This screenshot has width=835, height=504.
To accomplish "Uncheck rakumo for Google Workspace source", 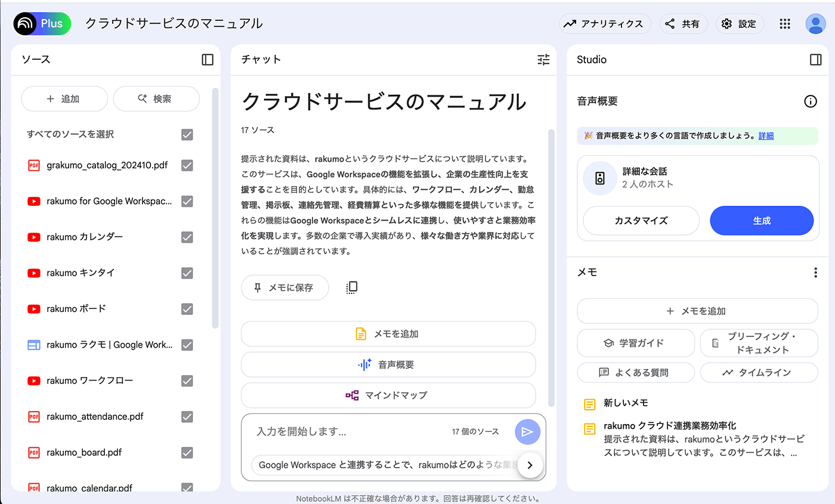I will 187,201.
